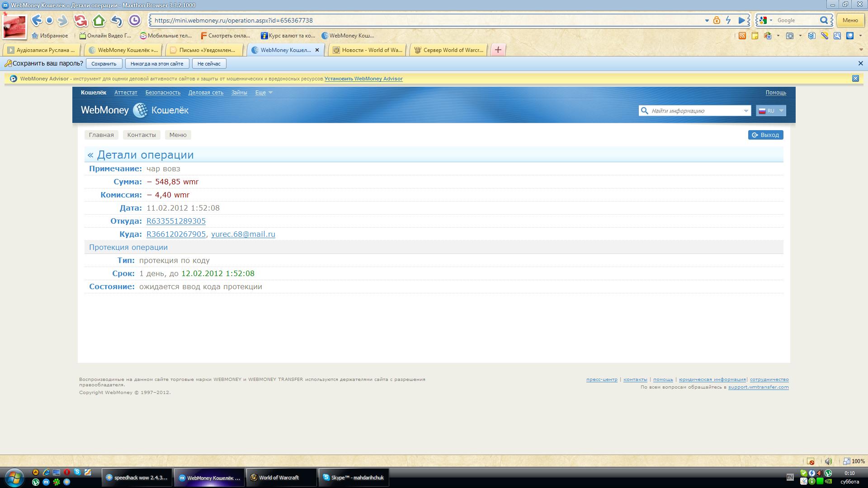Click the Найти информацию search field
Image resolution: width=868 pixels, height=488 pixels.
[694, 111]
